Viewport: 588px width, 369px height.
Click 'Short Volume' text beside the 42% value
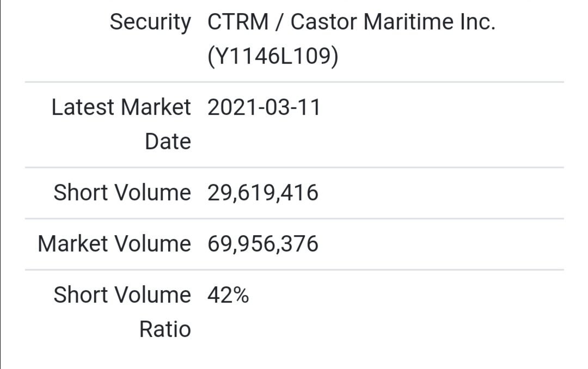[122, 295]
